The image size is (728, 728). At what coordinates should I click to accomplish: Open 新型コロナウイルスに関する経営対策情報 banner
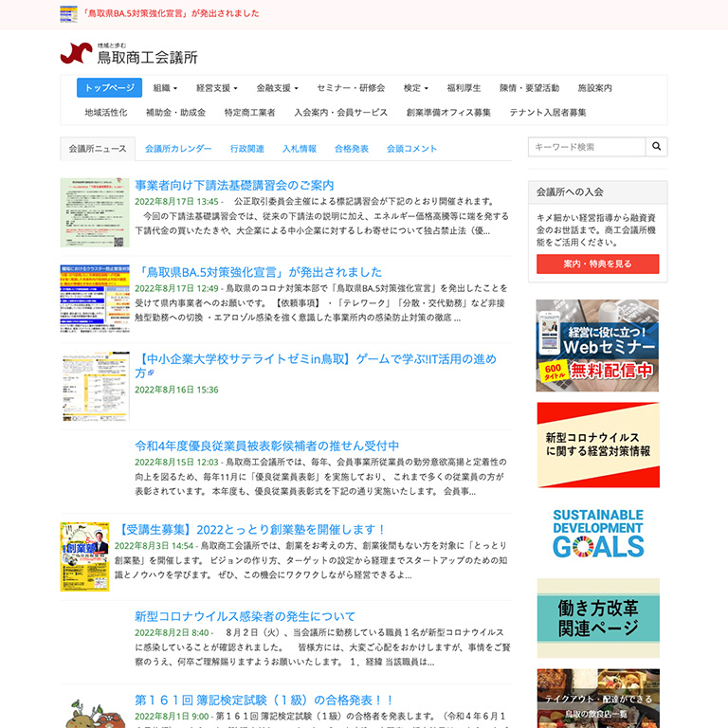pos(598,445)
